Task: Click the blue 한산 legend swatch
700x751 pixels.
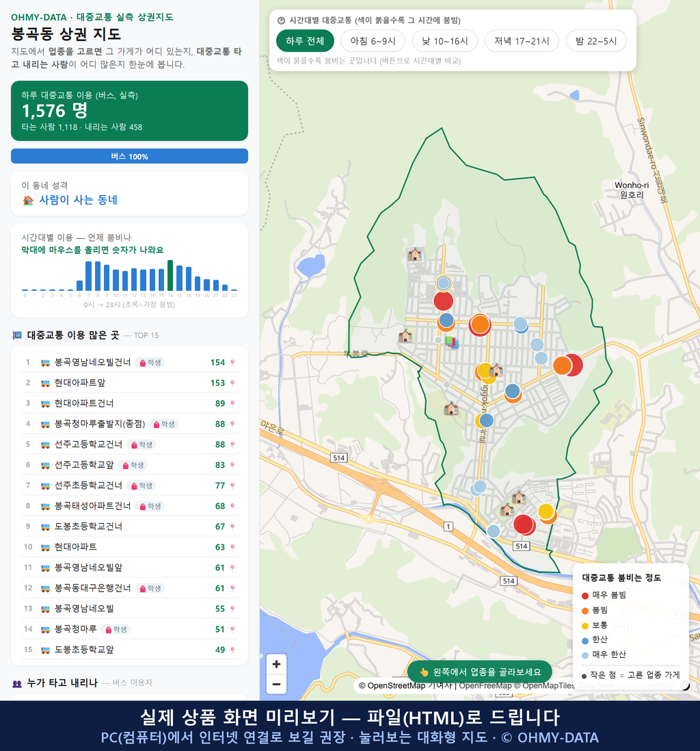Action: tap(585, 640)
